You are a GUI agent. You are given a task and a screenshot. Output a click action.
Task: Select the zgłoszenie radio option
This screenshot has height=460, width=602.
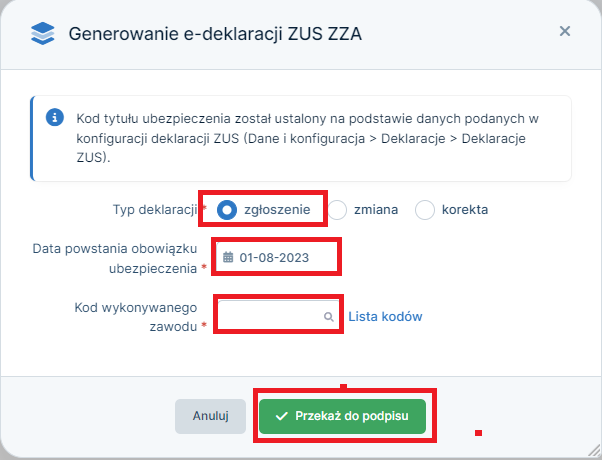(228, 210)
